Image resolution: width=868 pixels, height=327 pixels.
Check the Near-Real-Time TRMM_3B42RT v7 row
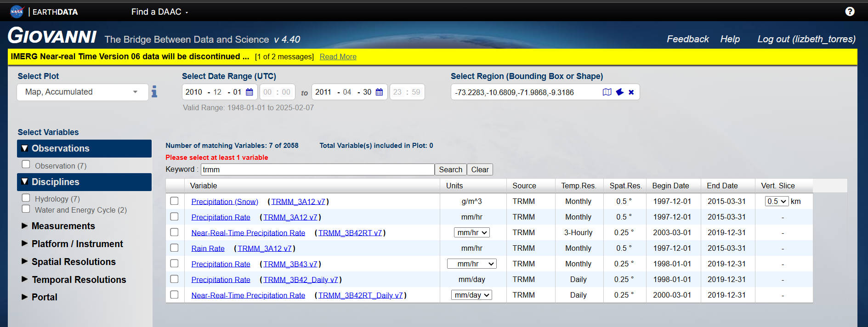[174, 232]
